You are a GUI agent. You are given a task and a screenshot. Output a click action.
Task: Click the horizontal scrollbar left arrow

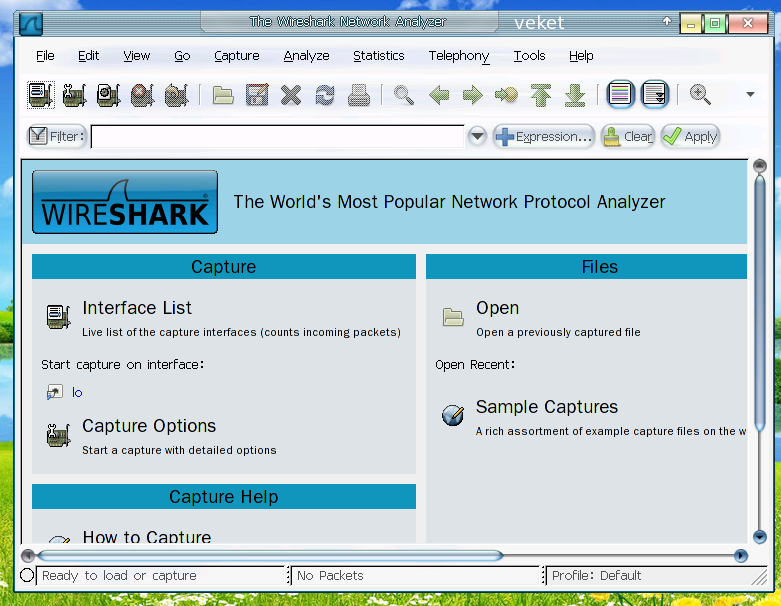coord(28,555)
